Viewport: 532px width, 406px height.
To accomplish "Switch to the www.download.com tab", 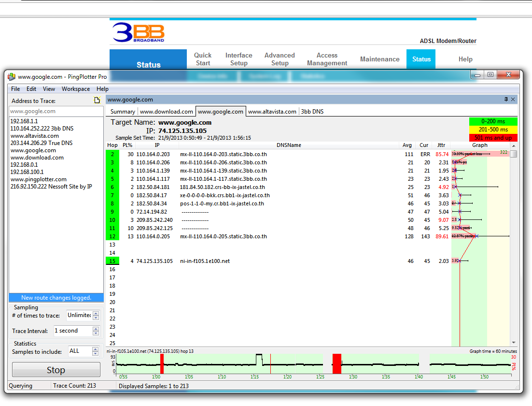I will pyautogui.click(x=166, y=112).
